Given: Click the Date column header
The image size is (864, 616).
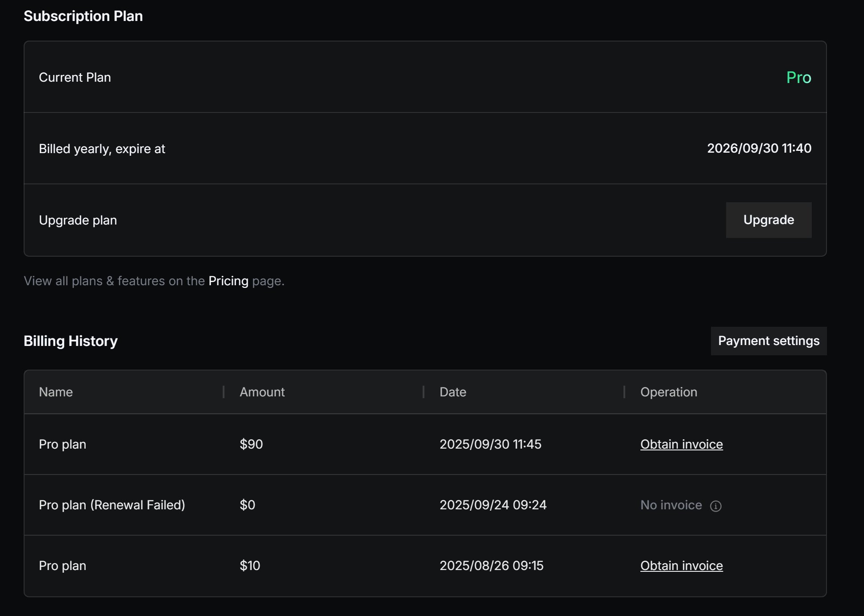Looking at the screenshot, I should [x=453, y=392].
